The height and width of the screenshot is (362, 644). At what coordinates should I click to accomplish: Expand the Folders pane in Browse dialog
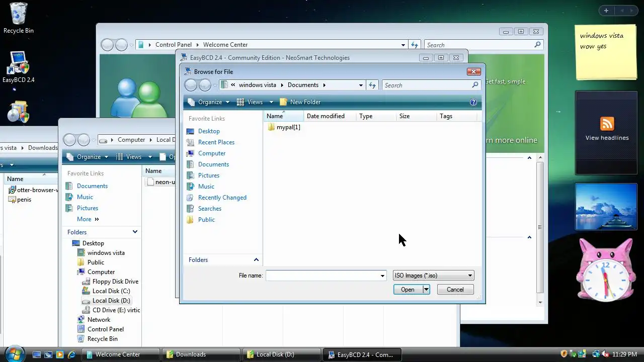(x=256, y=260)
